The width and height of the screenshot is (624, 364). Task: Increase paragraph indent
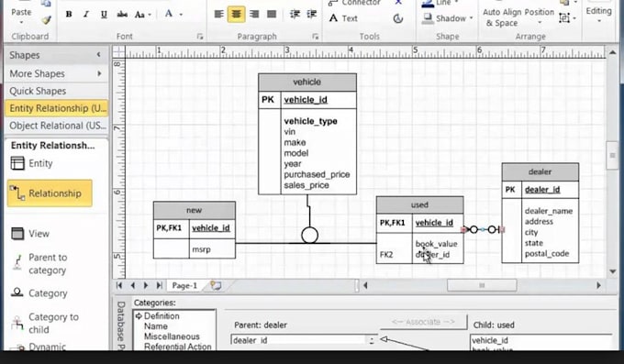pyautogui.click(x=312, y=15)
